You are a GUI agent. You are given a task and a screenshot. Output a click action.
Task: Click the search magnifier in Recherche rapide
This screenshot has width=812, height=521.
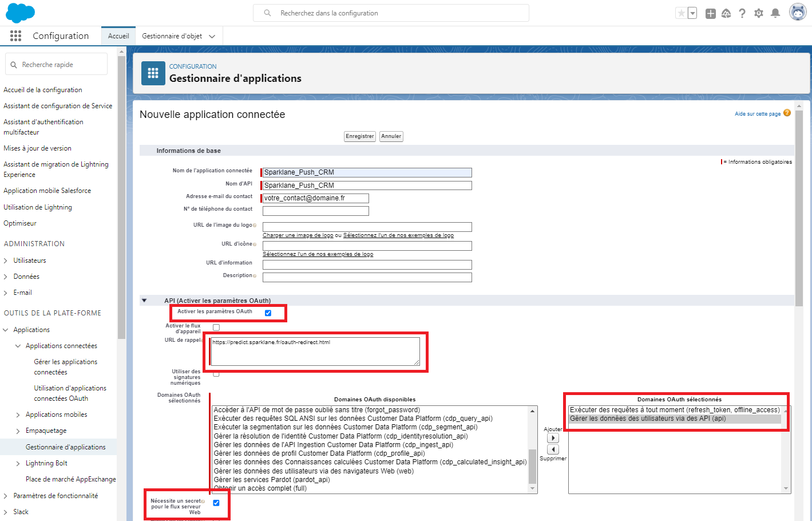(x=14, y=65)
